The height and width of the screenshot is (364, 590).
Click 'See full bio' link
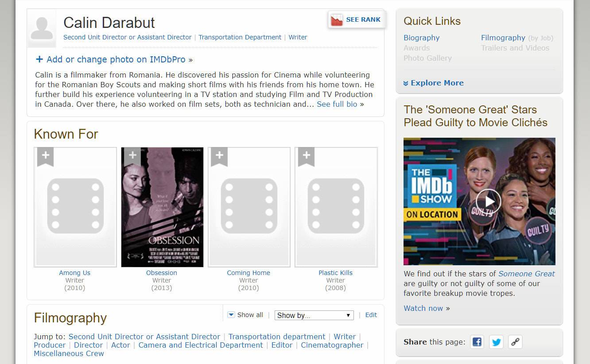(337, 104)
